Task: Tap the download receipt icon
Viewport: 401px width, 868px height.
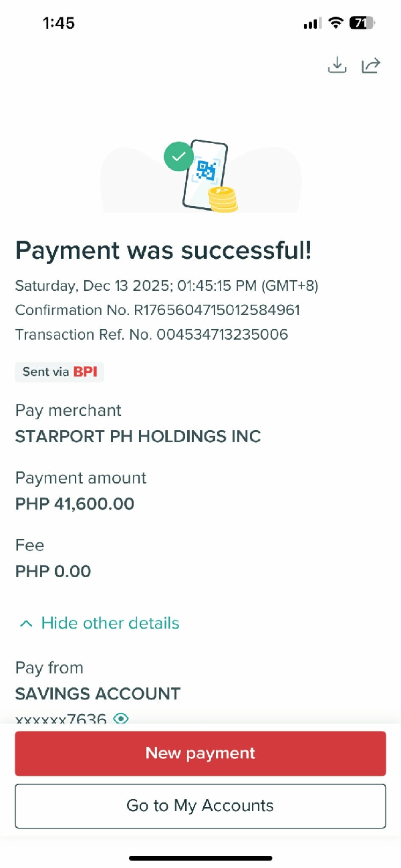Action: click(x=338, y=65)
